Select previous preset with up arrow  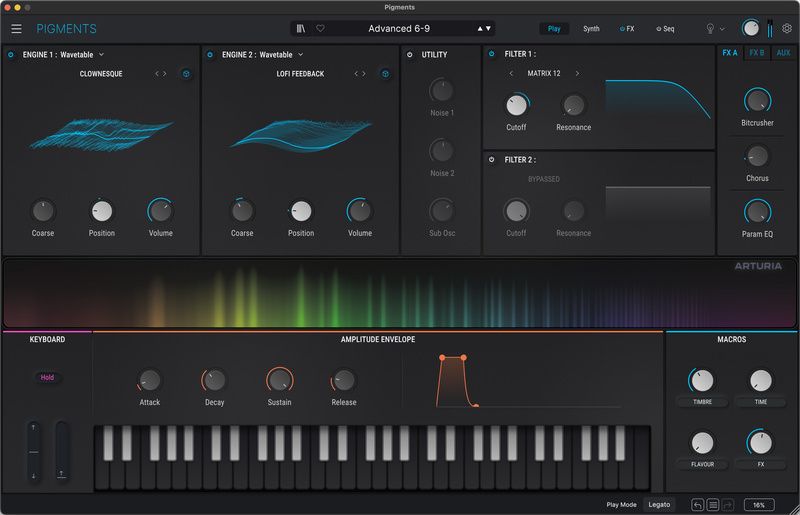click(x=480, y=29)
